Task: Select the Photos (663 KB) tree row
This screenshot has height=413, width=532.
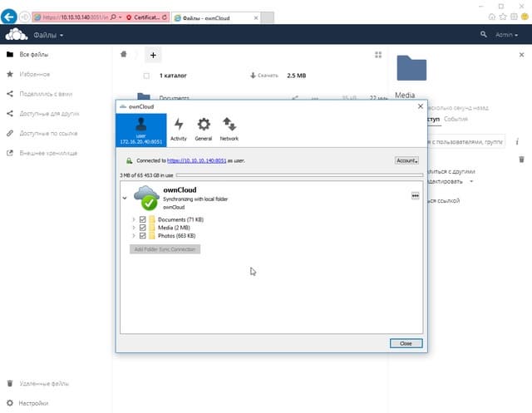Action: coord(176,236)
